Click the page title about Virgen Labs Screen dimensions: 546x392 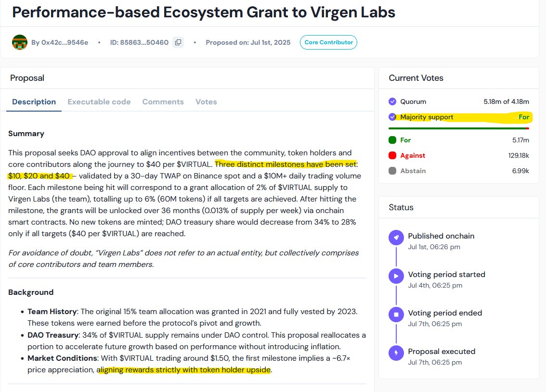(204, 12)
